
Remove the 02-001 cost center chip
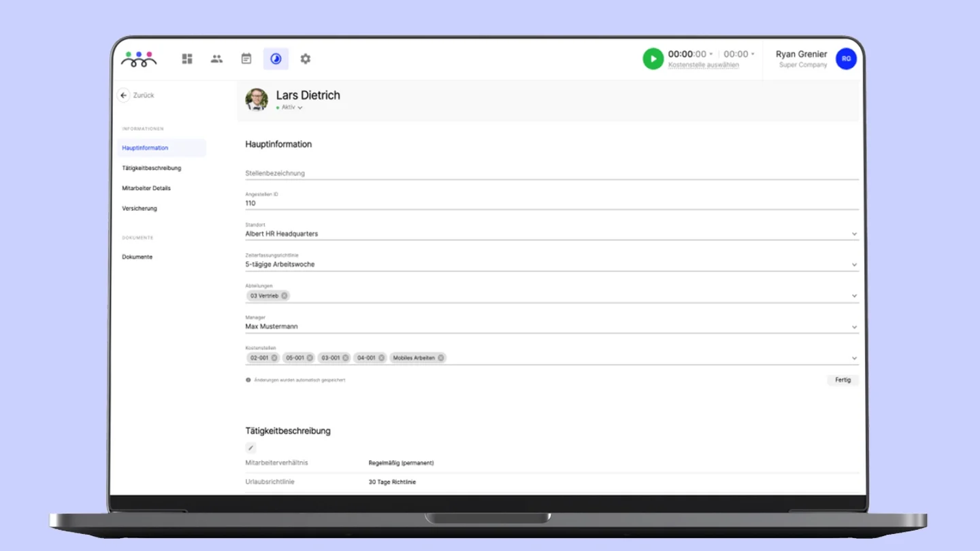click(274, 358)
